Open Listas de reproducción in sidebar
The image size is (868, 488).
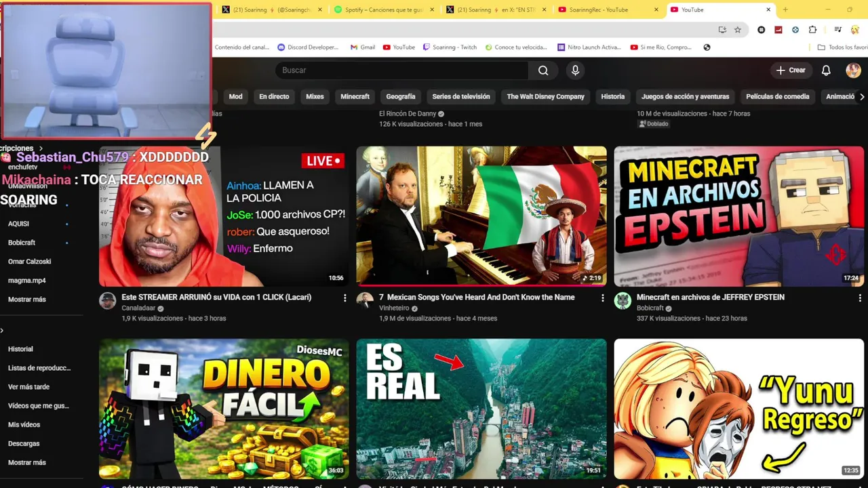(x=39, y=368)
